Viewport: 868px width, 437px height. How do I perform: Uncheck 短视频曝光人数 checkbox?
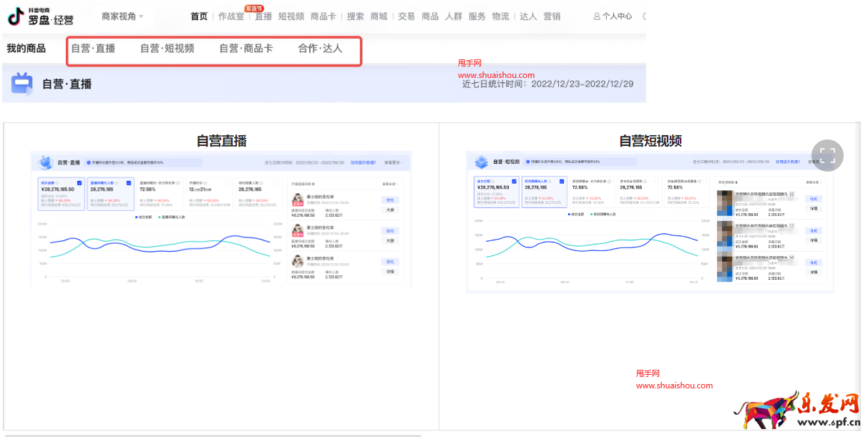pos(562,181)
